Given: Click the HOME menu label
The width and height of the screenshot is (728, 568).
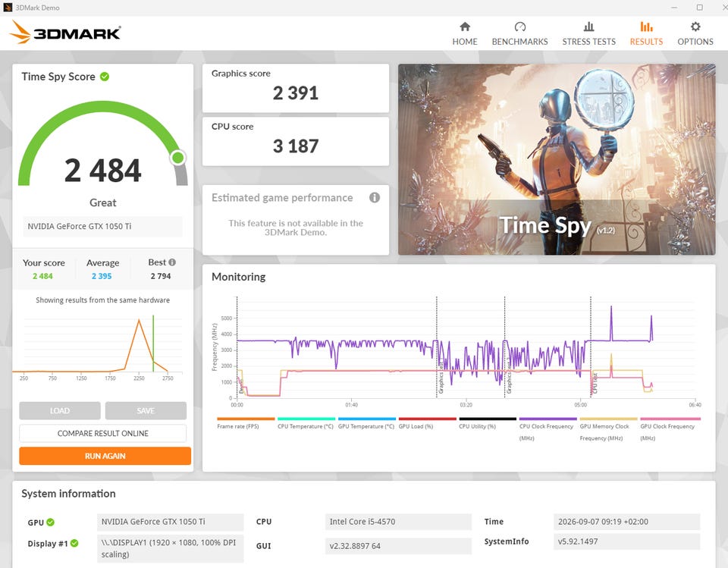Looking at the screenshot, I should (465, 42).
